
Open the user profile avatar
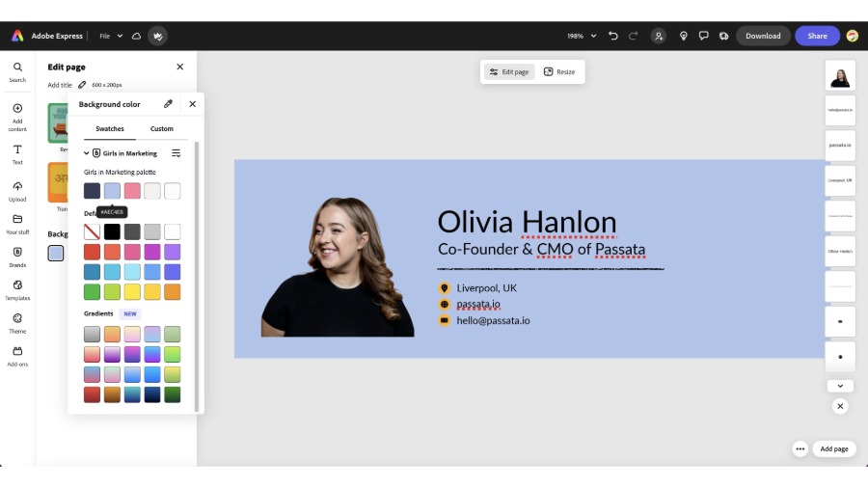click(x=853, y=36)
